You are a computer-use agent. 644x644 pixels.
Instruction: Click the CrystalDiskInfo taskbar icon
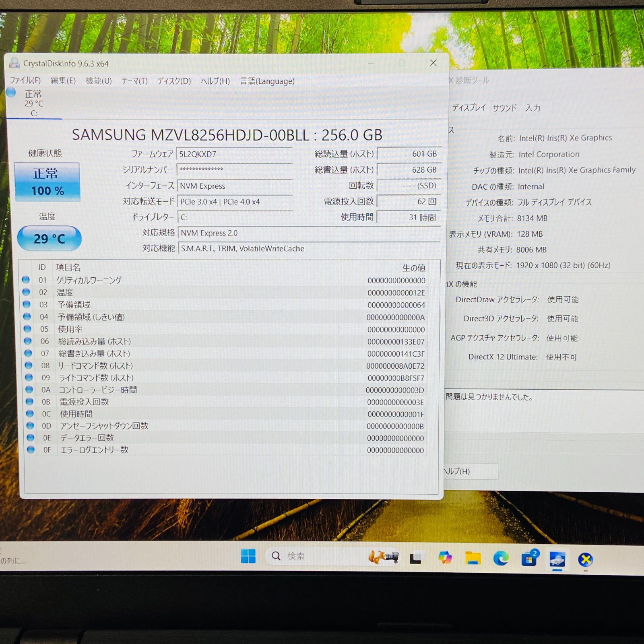(557, 559)
